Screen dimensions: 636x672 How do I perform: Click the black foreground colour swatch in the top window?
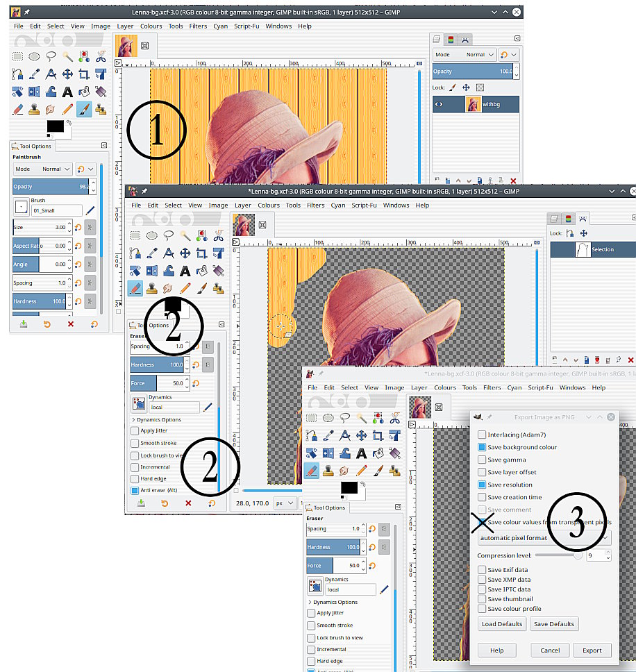tap(55, 126)
